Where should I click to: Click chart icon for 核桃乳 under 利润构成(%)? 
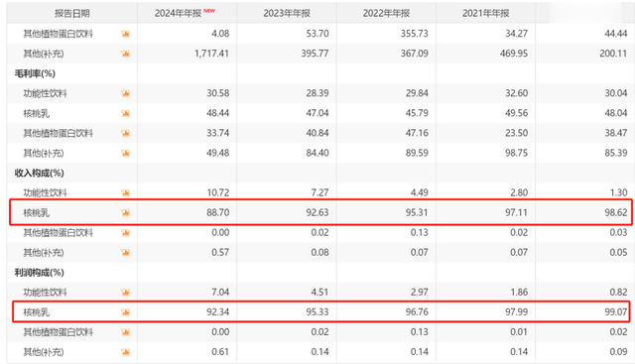pyautogui.click(x=126, y=312)
